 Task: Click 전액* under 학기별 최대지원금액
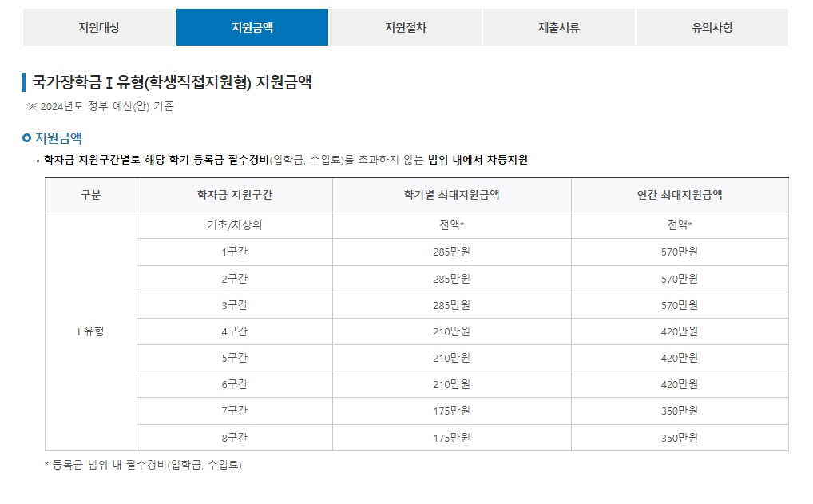click(x=451, y=224)
